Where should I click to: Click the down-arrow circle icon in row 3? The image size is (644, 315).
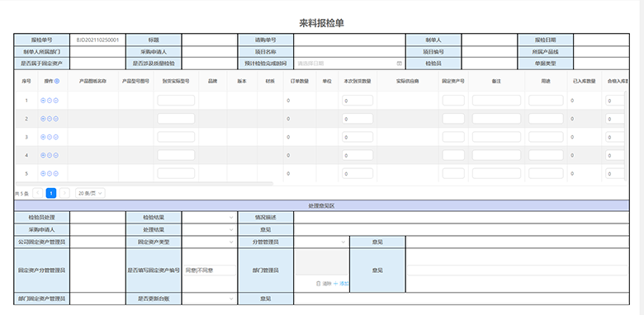[x=56, y=137]
